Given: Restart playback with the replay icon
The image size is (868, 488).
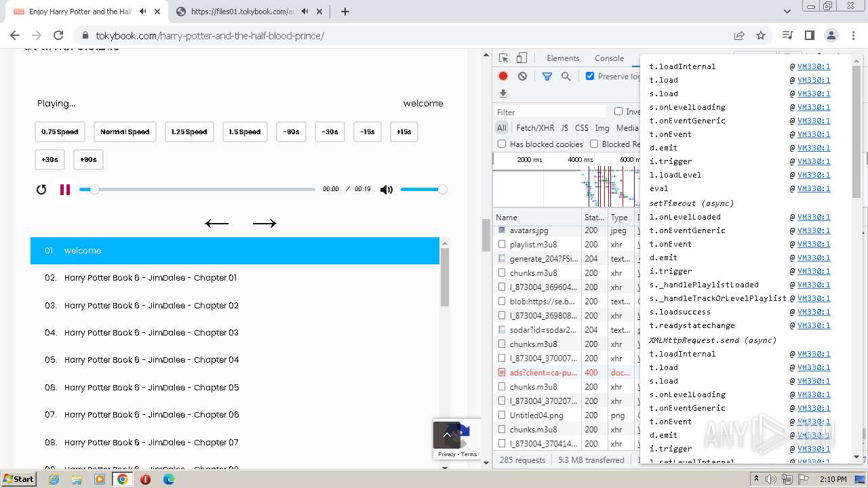Looking at the screenshot, I should (41, 190).
